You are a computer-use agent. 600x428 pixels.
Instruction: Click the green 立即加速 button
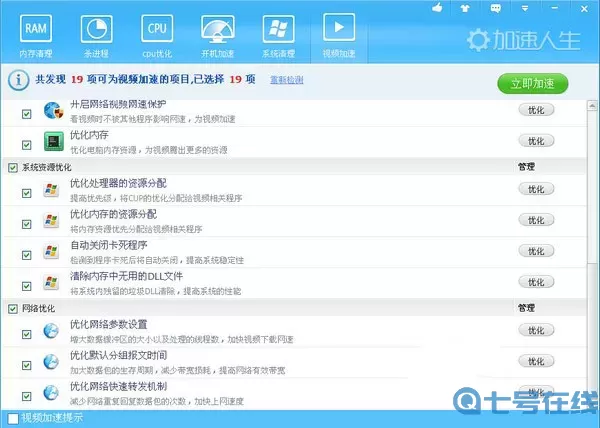(x=532, y=83)
